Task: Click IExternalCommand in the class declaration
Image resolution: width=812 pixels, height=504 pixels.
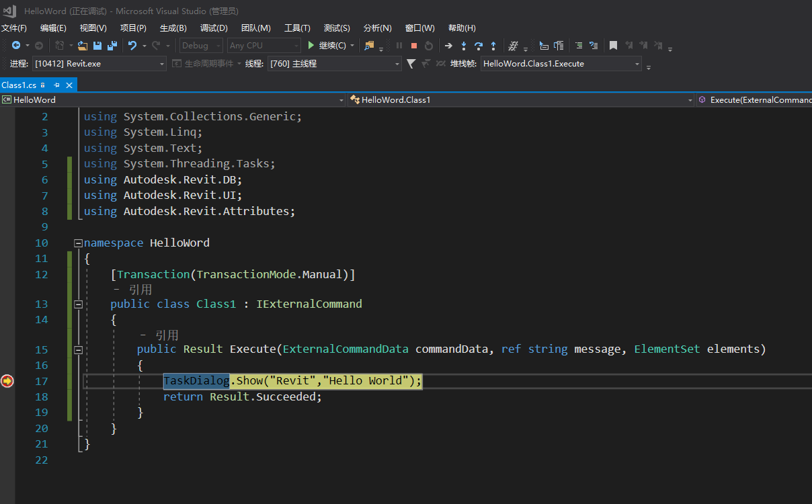Action: click(309, 304)
